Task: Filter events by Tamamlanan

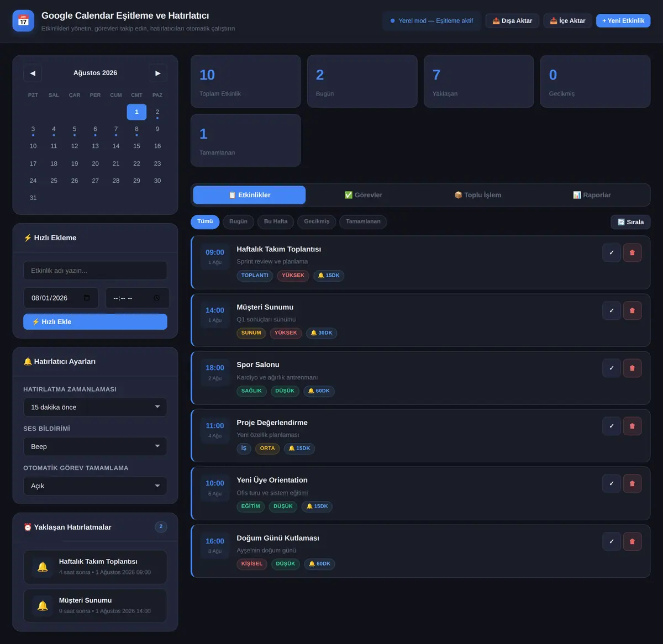Action: (x=363, y=221)
